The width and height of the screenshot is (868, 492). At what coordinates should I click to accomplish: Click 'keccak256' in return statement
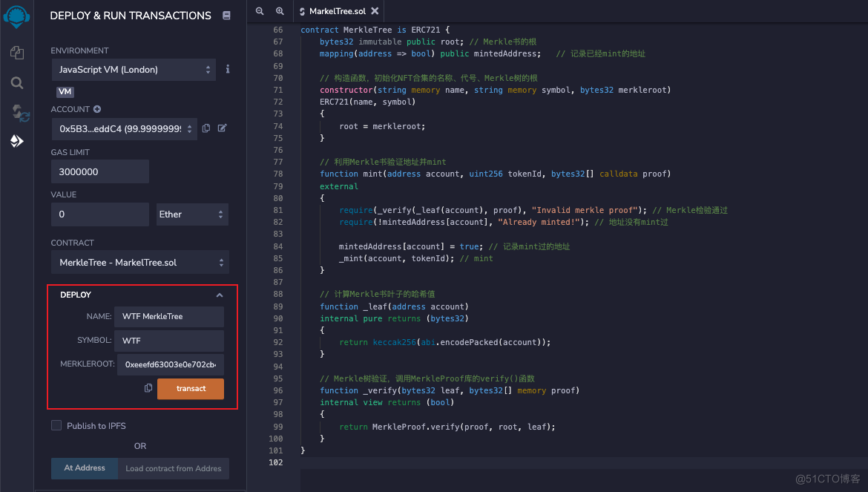click(x=394, y=342)
